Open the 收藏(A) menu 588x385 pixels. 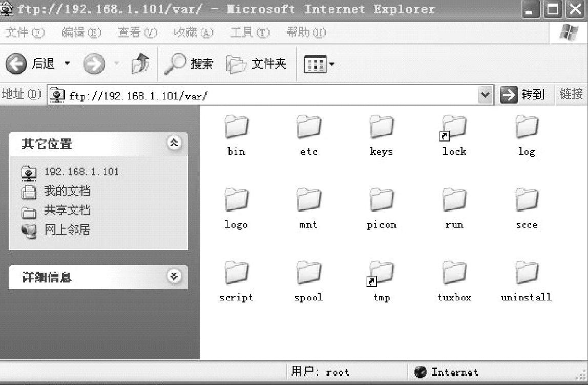point(193,33)
